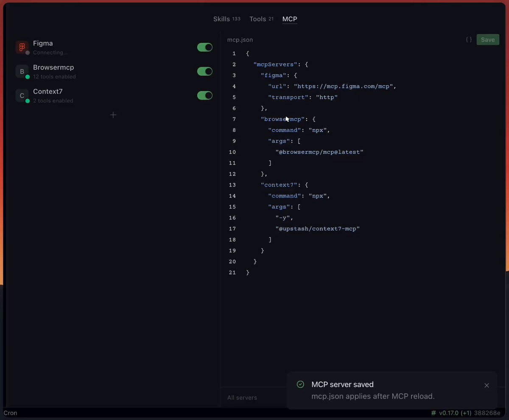Click line number 21 in the gutter
This screenshot has width=509, height=420.
coord(232,273)
